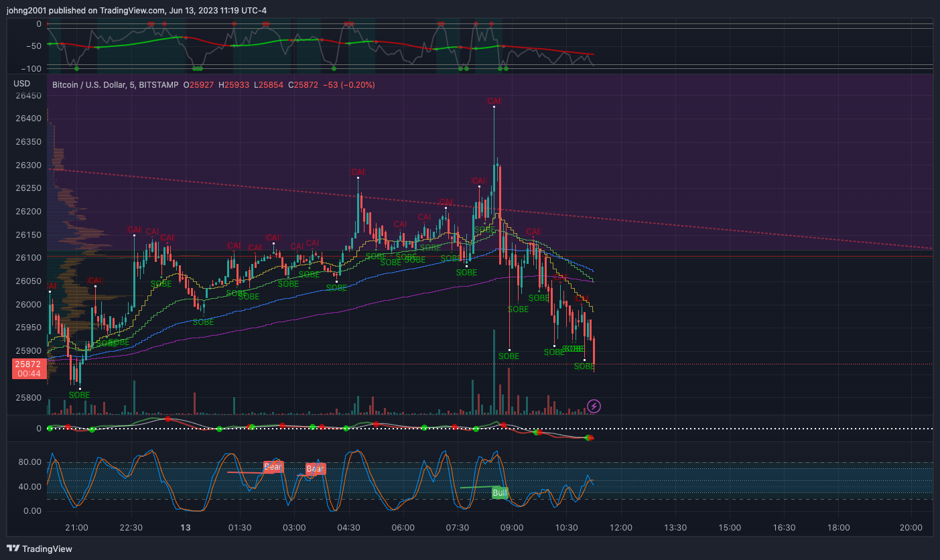Click the 15:00 time axis label
Image resolution: width=940 pixels, height=560 pixels.
(x=730, y=528)
